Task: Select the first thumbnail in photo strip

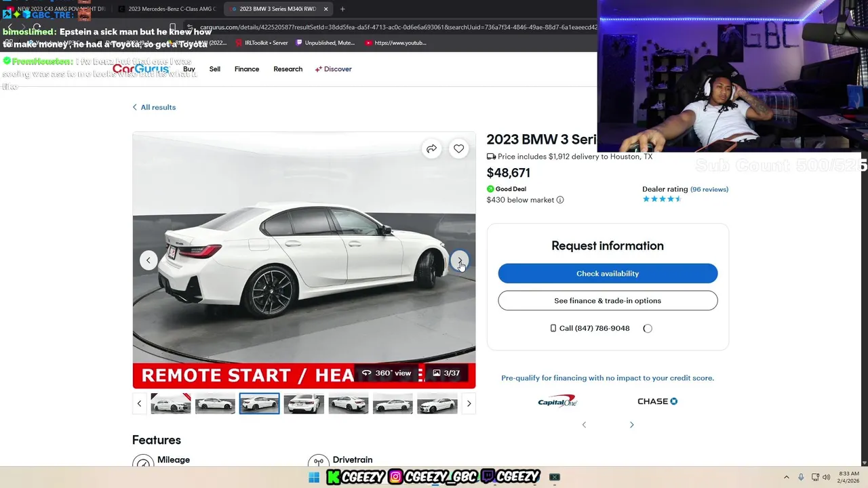Action: 170,403
